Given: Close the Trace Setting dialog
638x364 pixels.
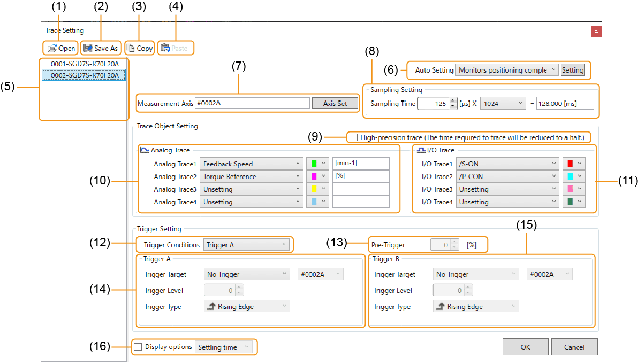Looking at the screenshot, I should pyautogui.click(x=596, y=31).
